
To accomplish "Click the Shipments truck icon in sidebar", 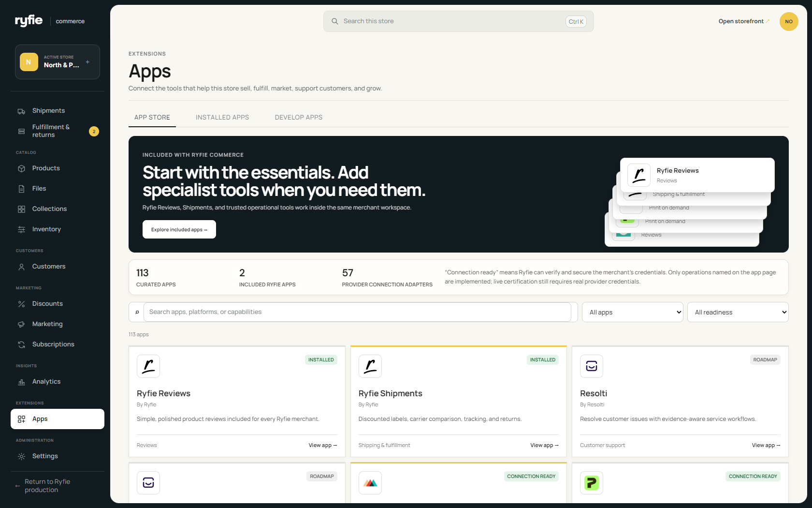I will (x=21, y=111).
